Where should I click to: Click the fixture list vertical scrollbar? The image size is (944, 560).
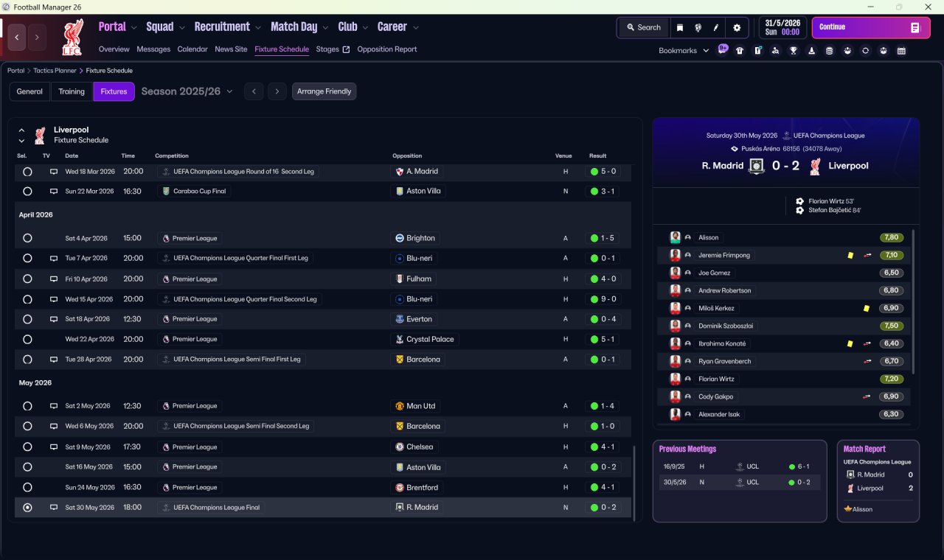pyautogui.click(x=634, y=482)
